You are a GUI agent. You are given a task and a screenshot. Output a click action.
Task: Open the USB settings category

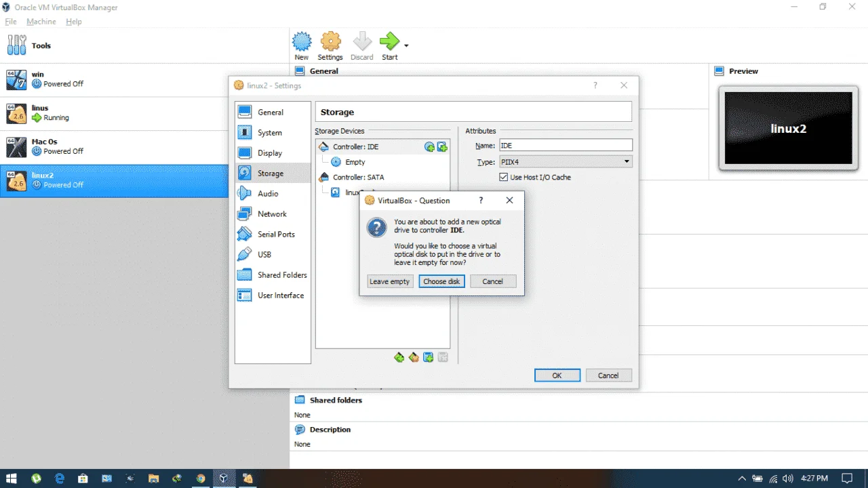[273, 255]
